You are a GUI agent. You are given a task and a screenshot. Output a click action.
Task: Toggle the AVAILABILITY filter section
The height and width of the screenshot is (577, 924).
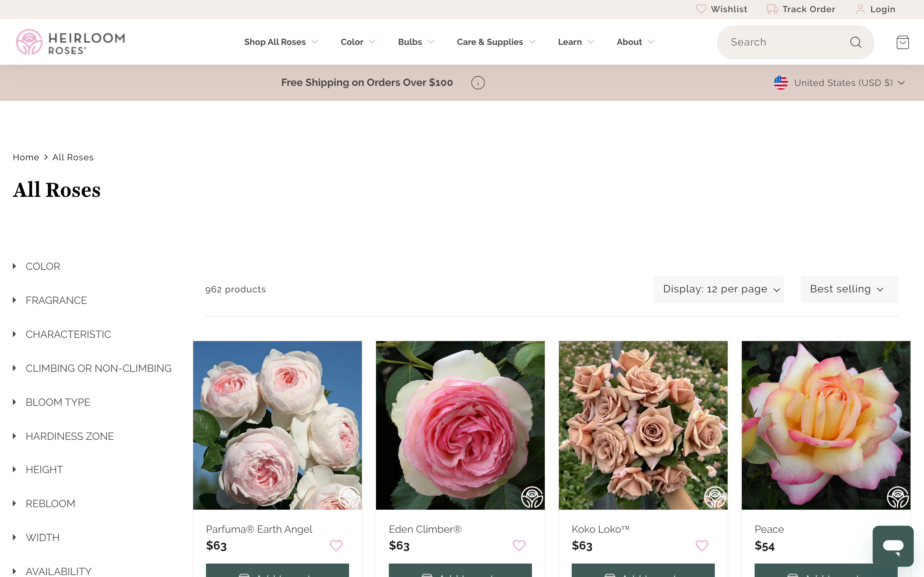point(58,570)
